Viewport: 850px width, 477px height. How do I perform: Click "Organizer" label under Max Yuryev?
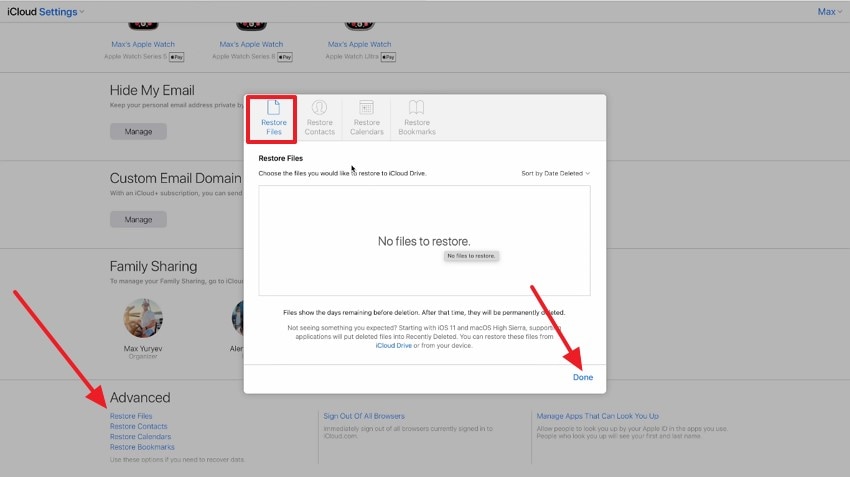(x=143, y=357)
